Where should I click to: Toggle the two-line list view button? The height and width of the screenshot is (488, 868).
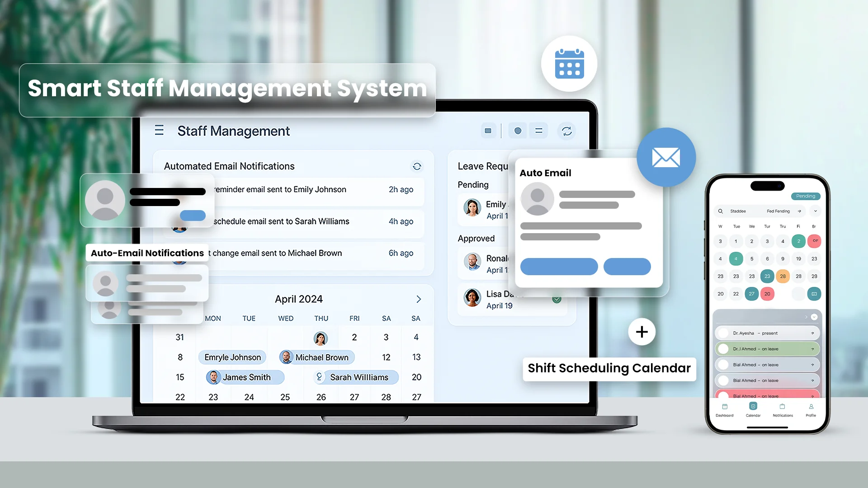[x=538, y=131]
